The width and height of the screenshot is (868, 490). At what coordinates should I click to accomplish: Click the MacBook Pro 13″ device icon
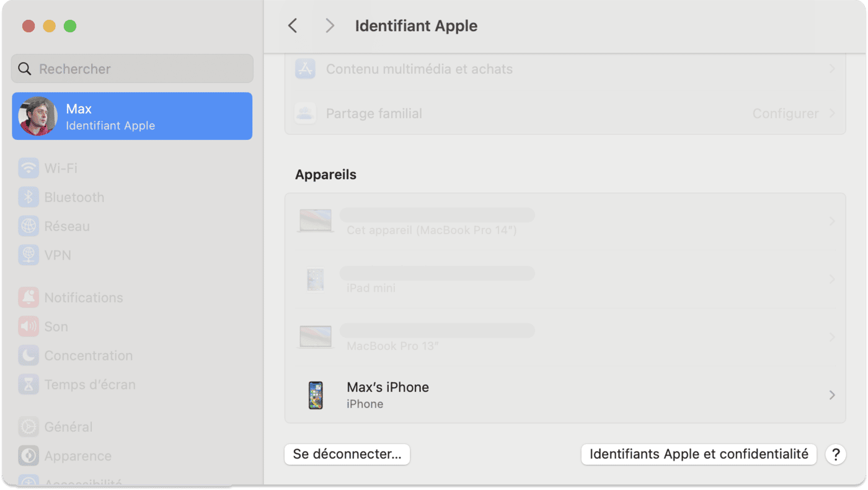(x=316, y=337)
